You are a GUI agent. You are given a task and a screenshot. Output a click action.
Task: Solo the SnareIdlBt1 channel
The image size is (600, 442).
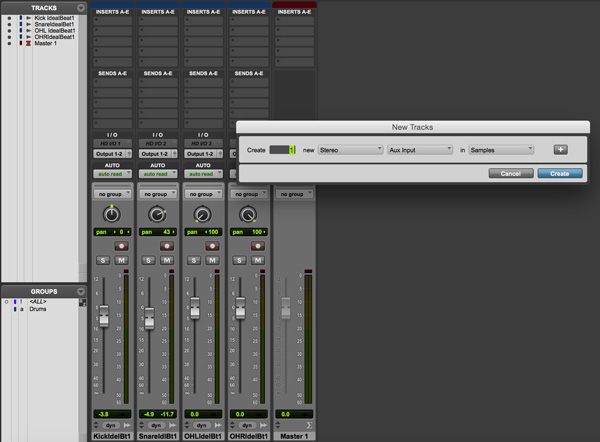[x=148, y=261]
